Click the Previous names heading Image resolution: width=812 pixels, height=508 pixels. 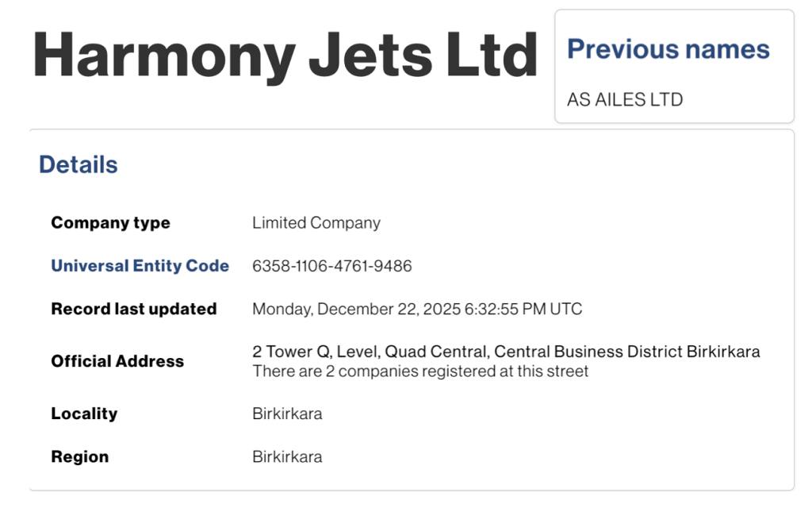(x=668, y=49)
